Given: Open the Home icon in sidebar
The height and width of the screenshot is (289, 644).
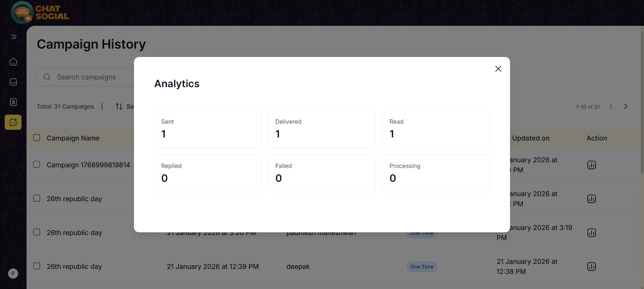Looking at the screenshot, I should [x=13, y=62].
